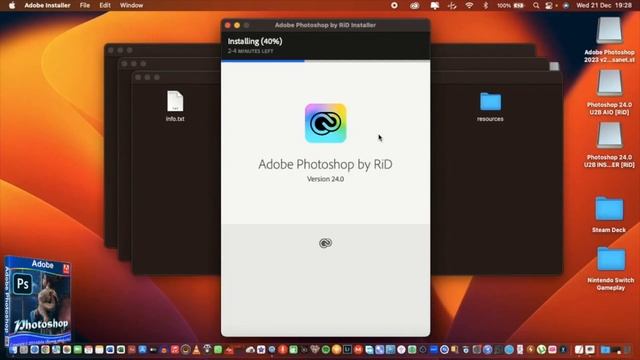Click "Adobe Photoshop by RiD" heading

coord(325,164)
